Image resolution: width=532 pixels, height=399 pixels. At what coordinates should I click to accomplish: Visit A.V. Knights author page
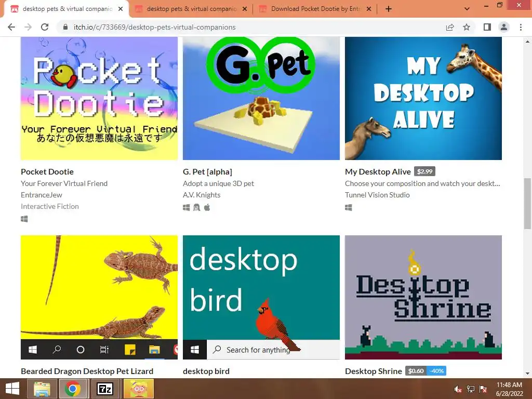point(202,195)
